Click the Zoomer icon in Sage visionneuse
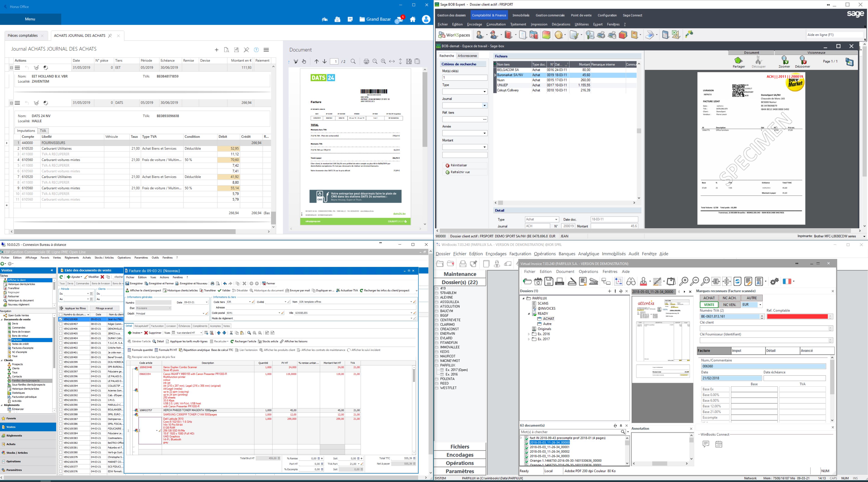This screenshot has height=482, width=868. [784, 62]
